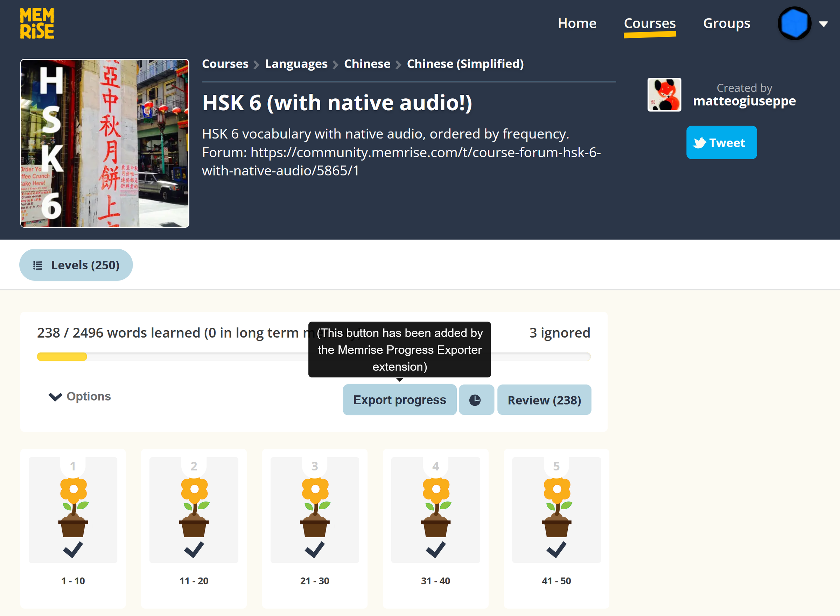Click the Review (238) button
840x616 pixels.
(x=544, y=400)
